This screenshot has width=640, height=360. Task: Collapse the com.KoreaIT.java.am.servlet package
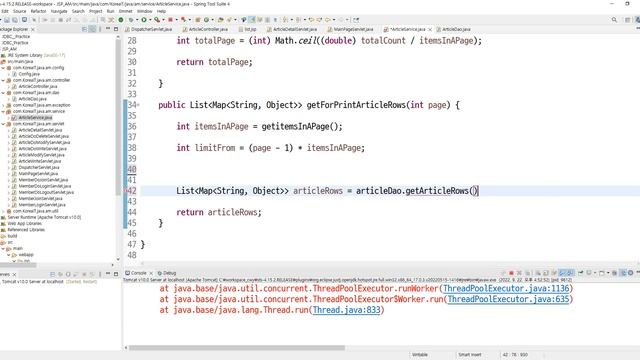[x=3, y=124]
